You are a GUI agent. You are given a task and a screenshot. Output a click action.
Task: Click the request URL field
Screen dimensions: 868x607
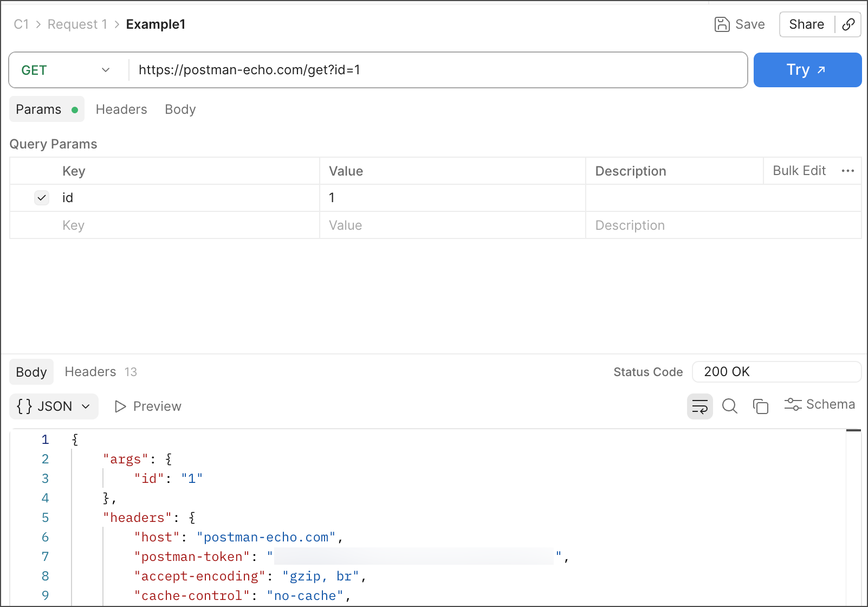tap(433, 70)
